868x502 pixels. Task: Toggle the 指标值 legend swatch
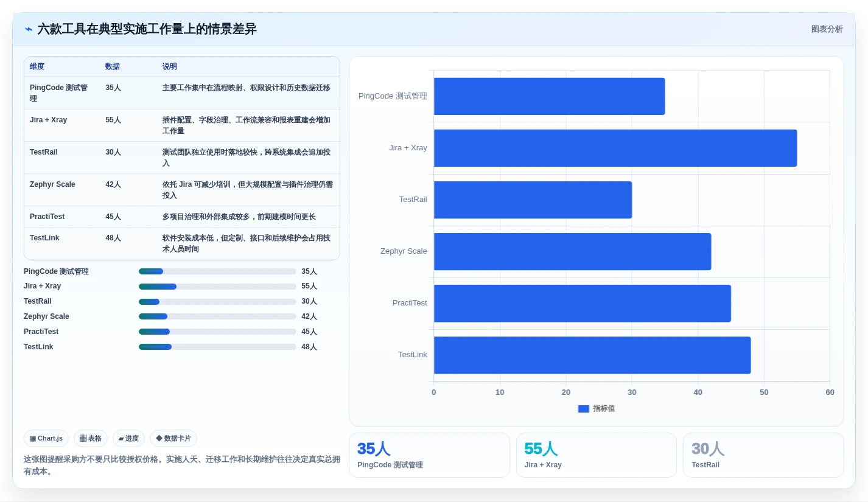click(584, 409)
